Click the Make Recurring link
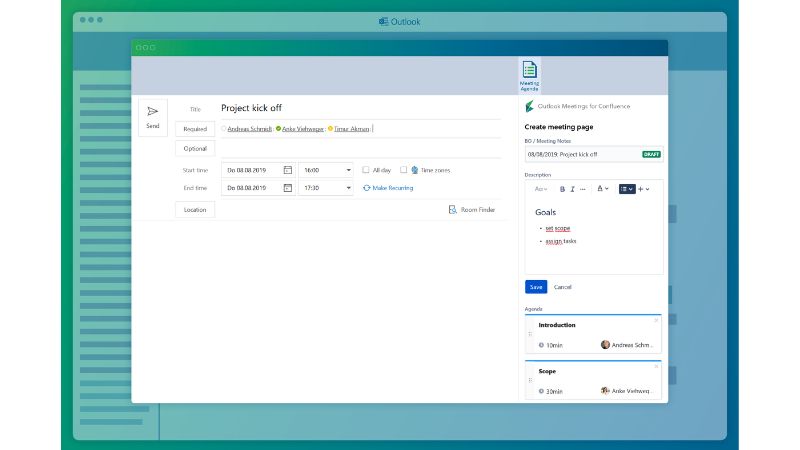This screenshot has width=800, height=450. pos(392,188)
